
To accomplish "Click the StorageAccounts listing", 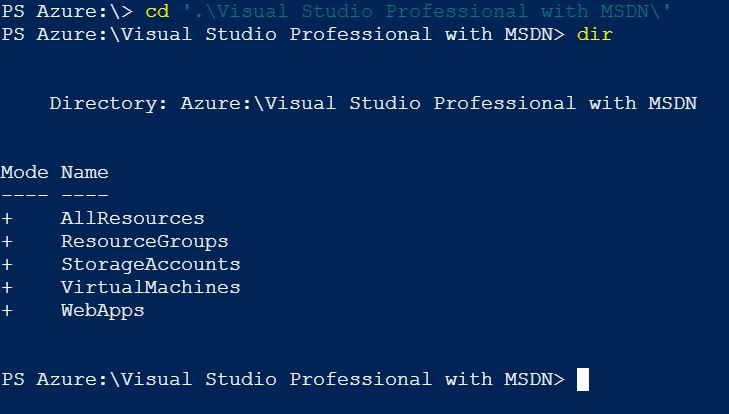I will pyautogui.click(x=151, y=264).
